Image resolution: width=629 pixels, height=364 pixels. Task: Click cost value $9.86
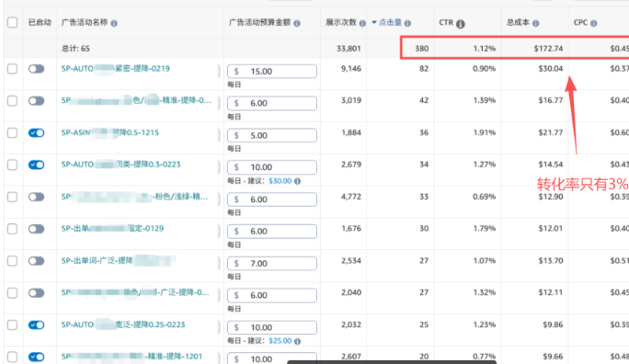pos(553,324)
